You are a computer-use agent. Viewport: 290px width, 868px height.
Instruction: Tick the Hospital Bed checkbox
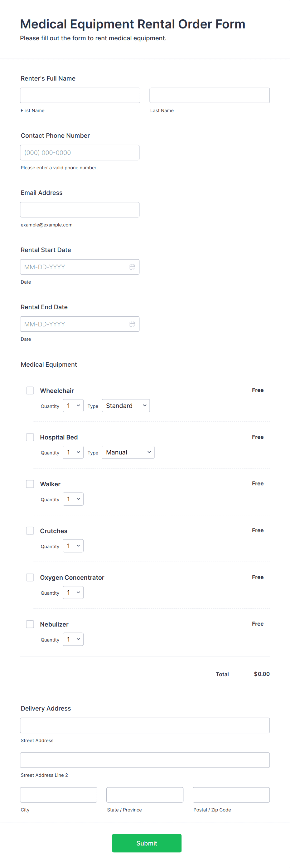(30, 437)
